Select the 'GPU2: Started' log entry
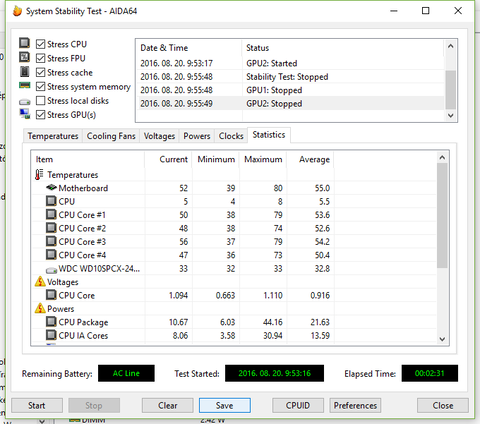The image size is (480, 424). click(291, 63)
